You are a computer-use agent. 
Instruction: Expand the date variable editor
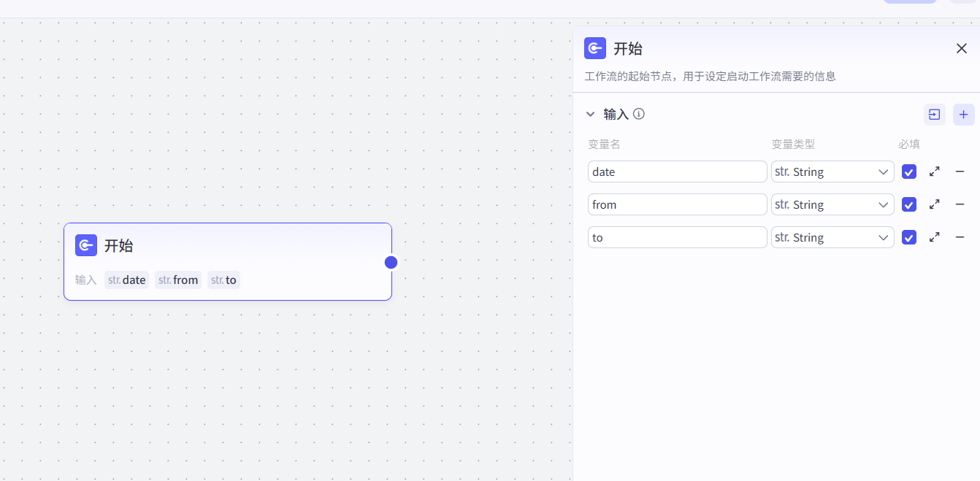[x=934, y=172]
